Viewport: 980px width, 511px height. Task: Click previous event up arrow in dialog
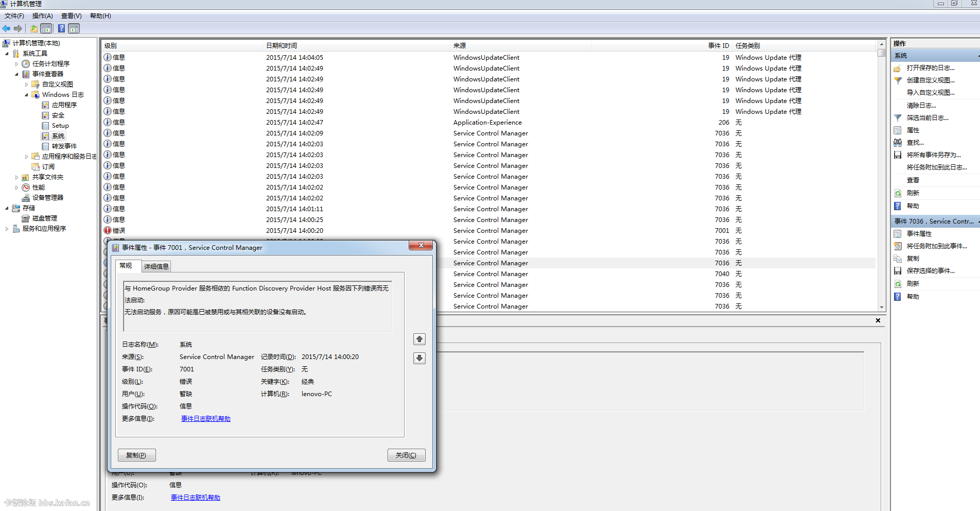click(x=419, y=339)
